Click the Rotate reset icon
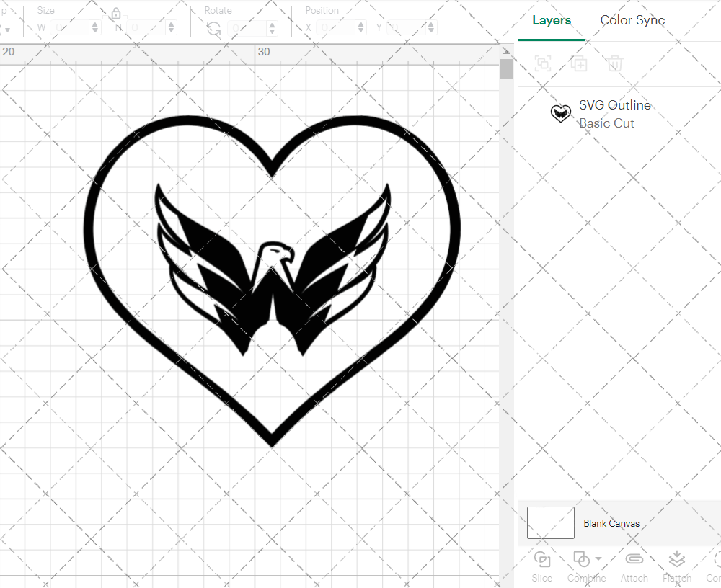Image resolution: width=721 pixels, height=588 pixels. coord(213,27)
